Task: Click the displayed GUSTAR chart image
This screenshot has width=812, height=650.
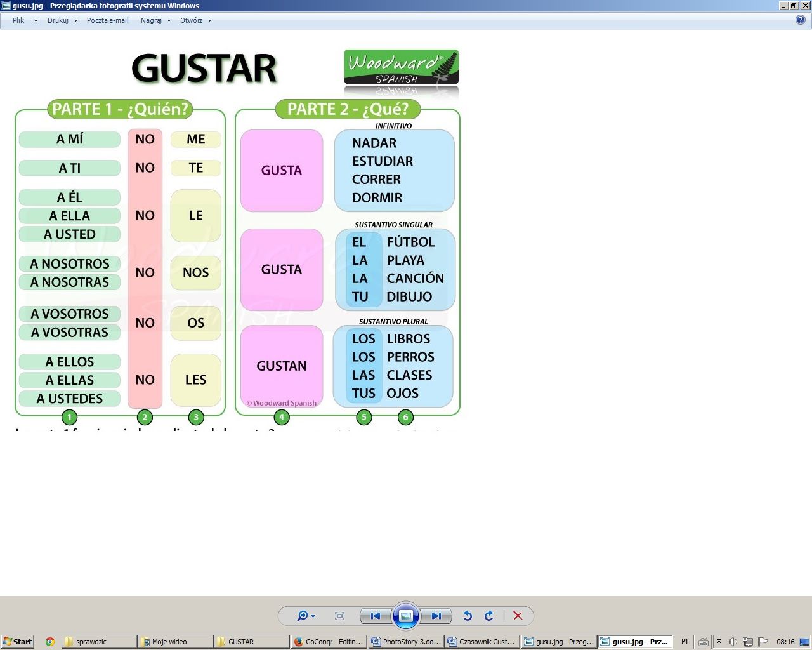Action: point(237,239)
